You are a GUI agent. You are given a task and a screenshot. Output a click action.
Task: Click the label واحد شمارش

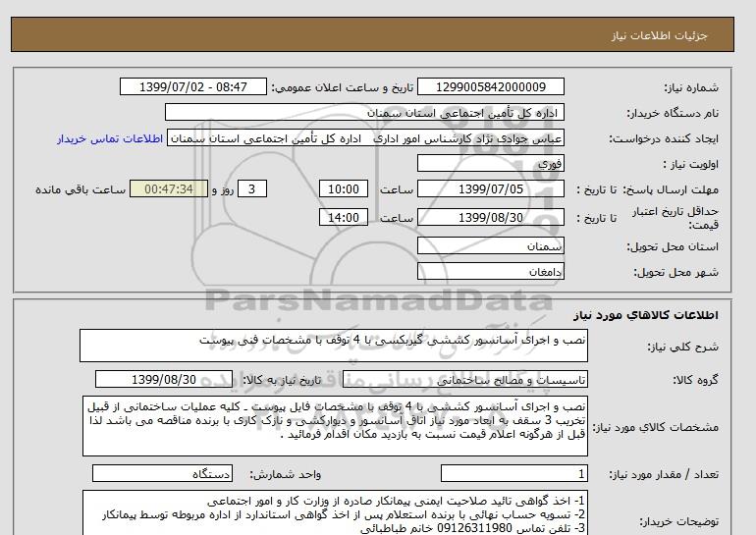pos(285,474)
